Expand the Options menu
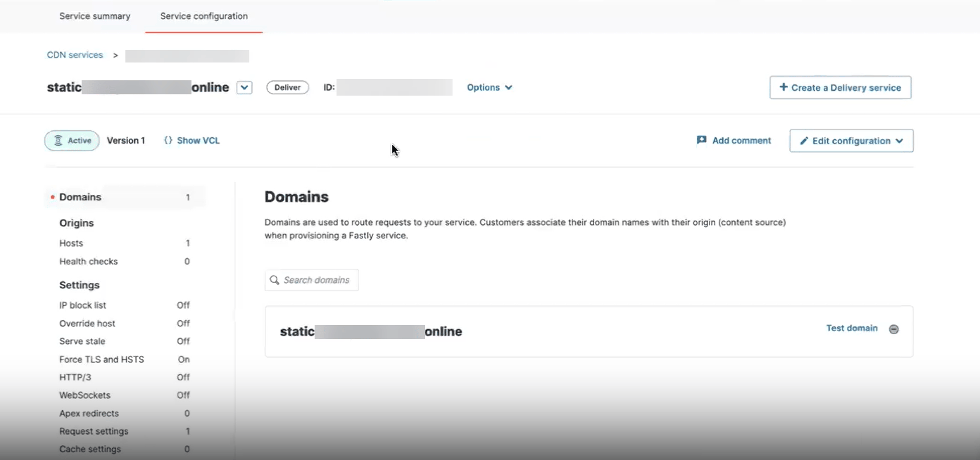Viewport: 980px width, 460px height. [490, 87]
